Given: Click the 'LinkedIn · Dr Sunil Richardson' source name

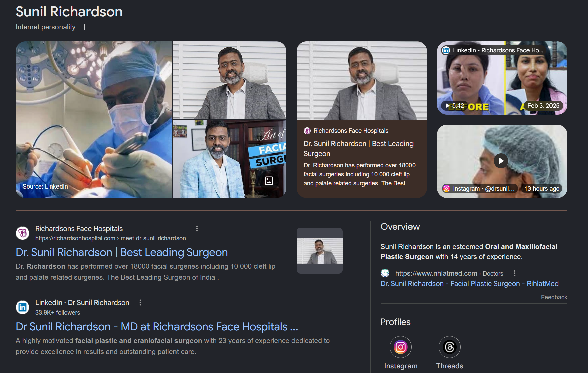Looking at the screenshot, I should (x=82, y=303).
